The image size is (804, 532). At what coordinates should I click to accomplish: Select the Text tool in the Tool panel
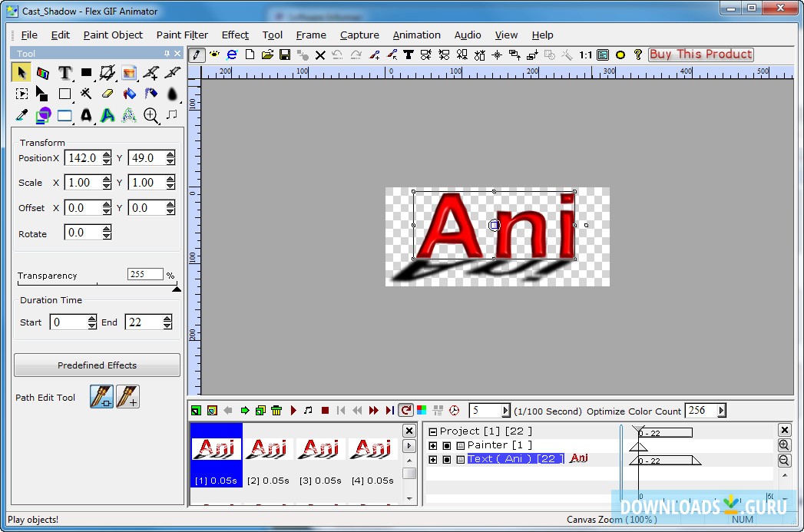click(x=65, y=72)
